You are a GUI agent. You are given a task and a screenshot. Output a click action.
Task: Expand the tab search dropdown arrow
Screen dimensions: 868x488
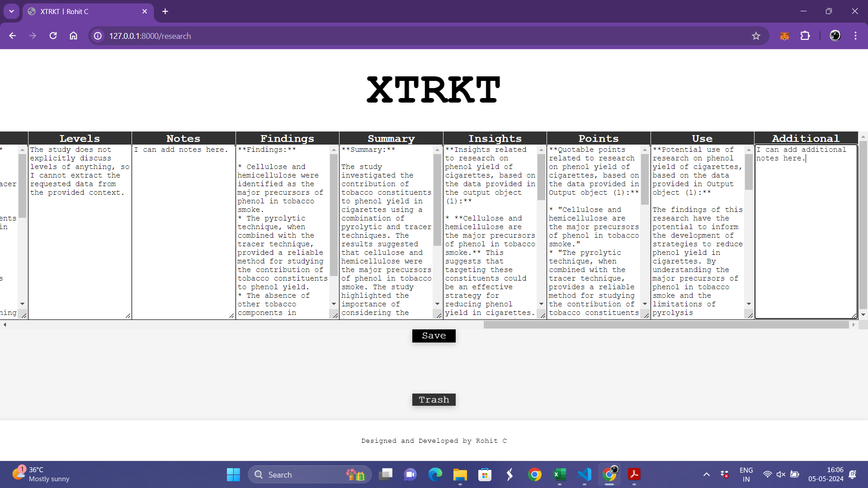tap(11, 11)
